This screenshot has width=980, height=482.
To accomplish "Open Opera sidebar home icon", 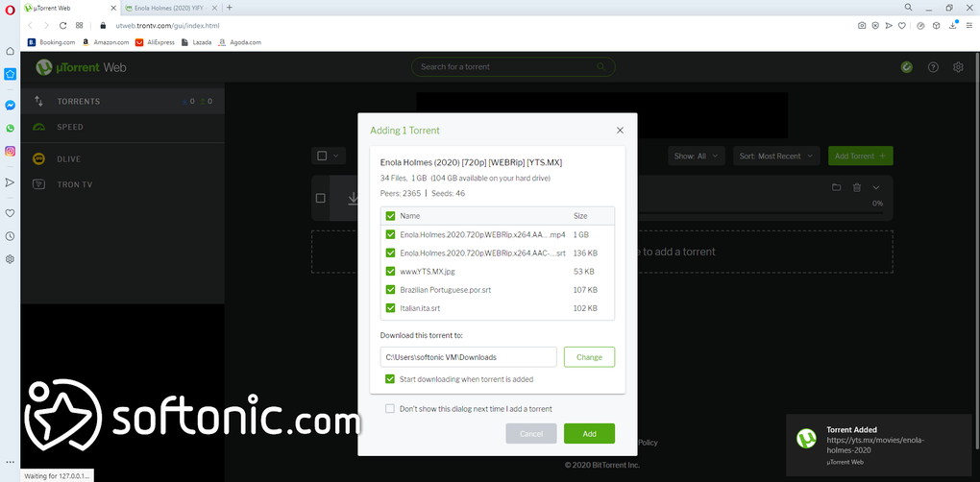I will (10, 51).
